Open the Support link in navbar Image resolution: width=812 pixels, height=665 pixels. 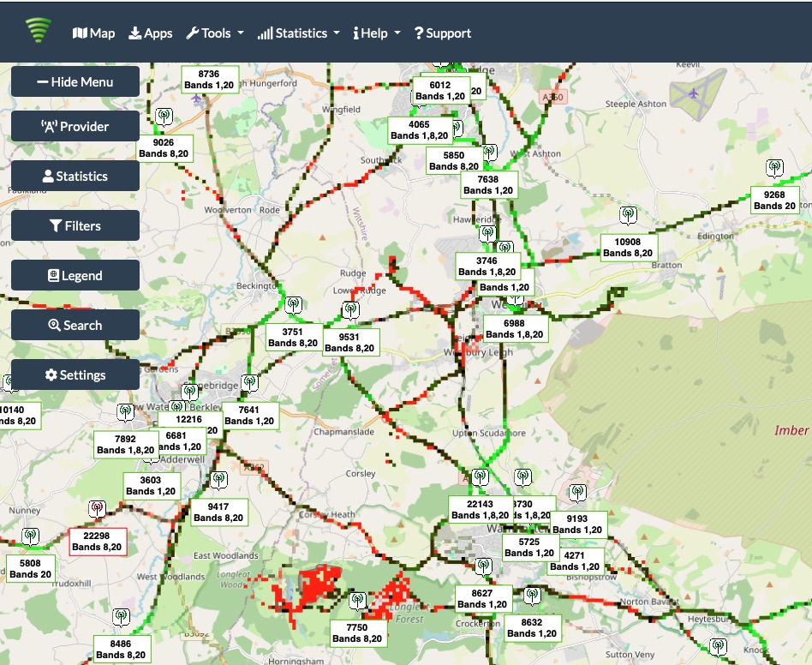[x=442, y=33]
